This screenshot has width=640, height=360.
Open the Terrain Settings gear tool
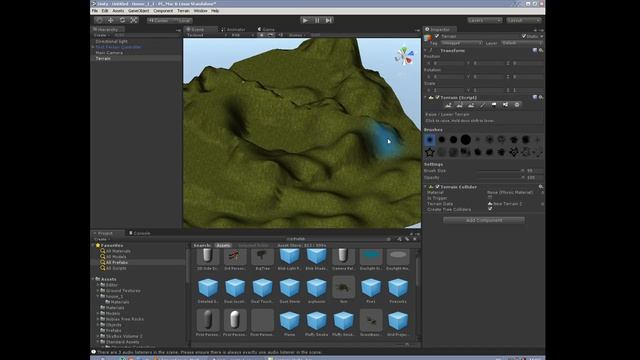(517, 105)
